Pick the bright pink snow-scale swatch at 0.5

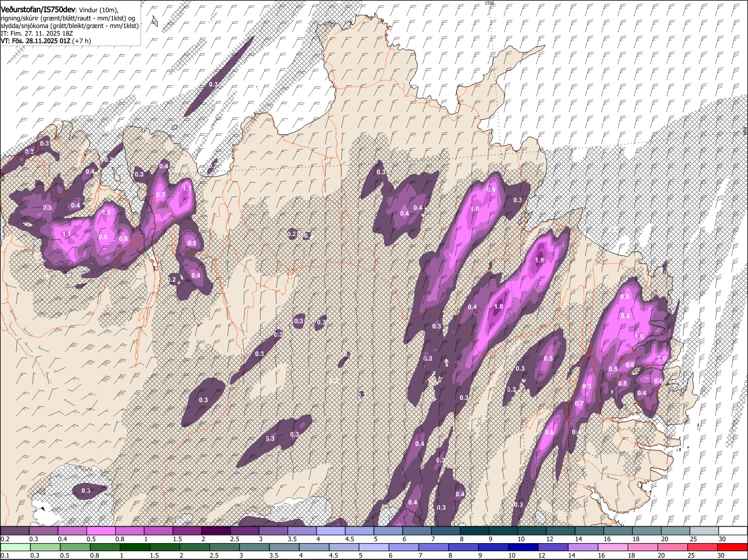101,530
